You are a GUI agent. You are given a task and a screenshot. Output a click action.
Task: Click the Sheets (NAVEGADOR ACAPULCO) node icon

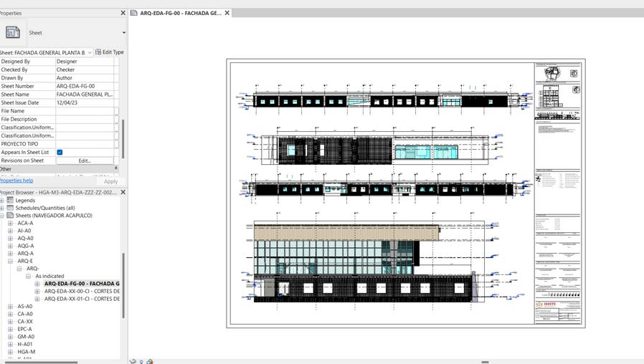pyautogui.click(x=10, y=216)
